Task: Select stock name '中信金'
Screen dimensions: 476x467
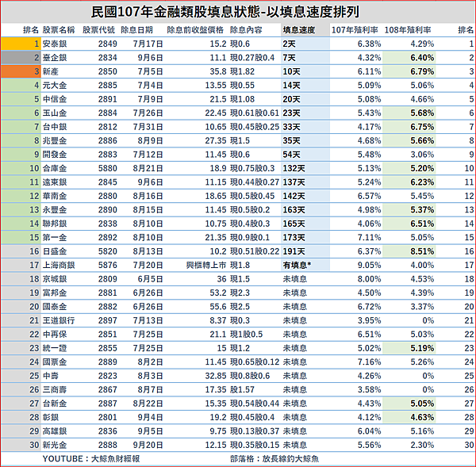Action: [55, 99]
